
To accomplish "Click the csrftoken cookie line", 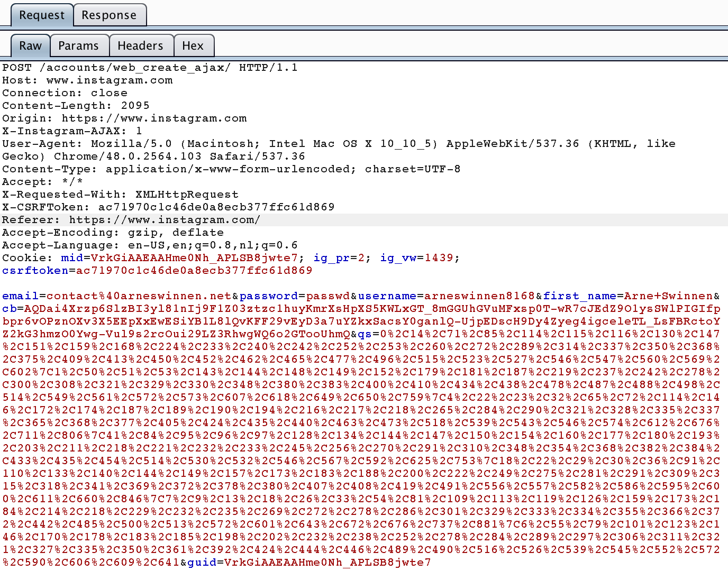I will pos(157,271).
